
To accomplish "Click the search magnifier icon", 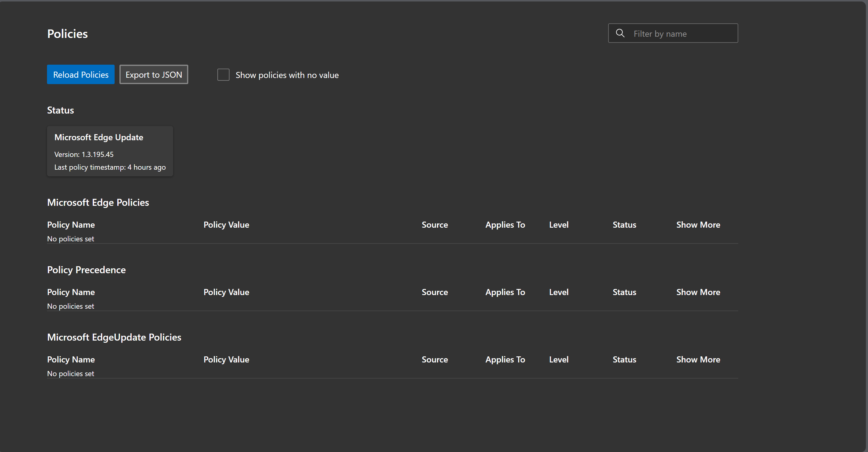I will 620,33.
